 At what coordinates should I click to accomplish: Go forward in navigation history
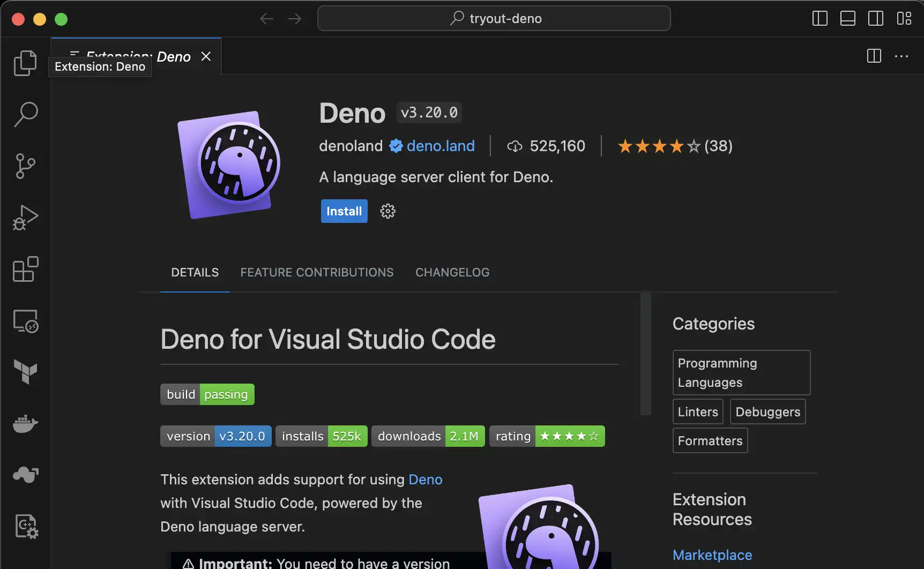[295, 19]
